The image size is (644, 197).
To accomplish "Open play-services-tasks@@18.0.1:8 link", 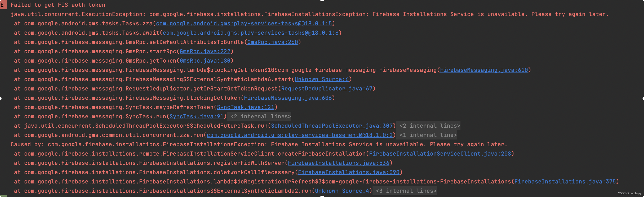I will pyautogui.click(x=251, y=33).
